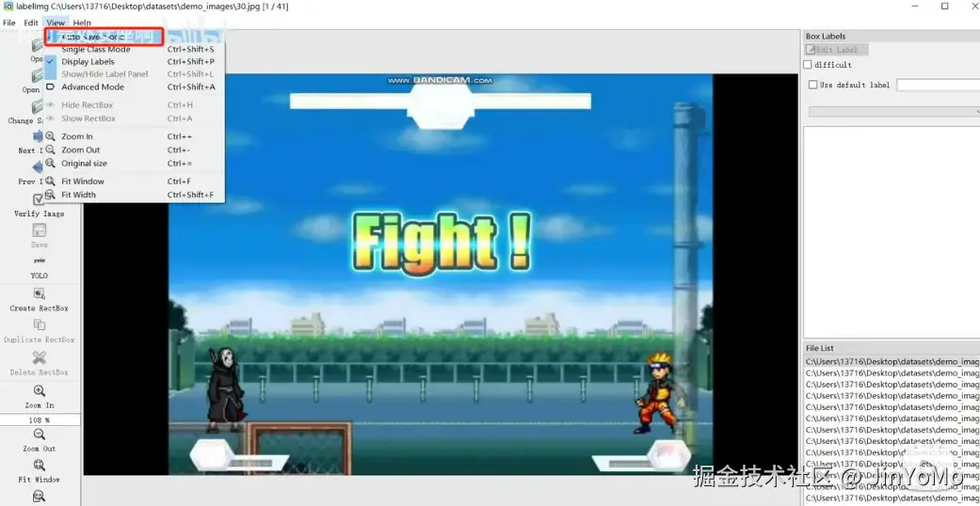Enable Single Class Mode in View menu
Screen dimensions: 980x506
click(x=135, y=49)
